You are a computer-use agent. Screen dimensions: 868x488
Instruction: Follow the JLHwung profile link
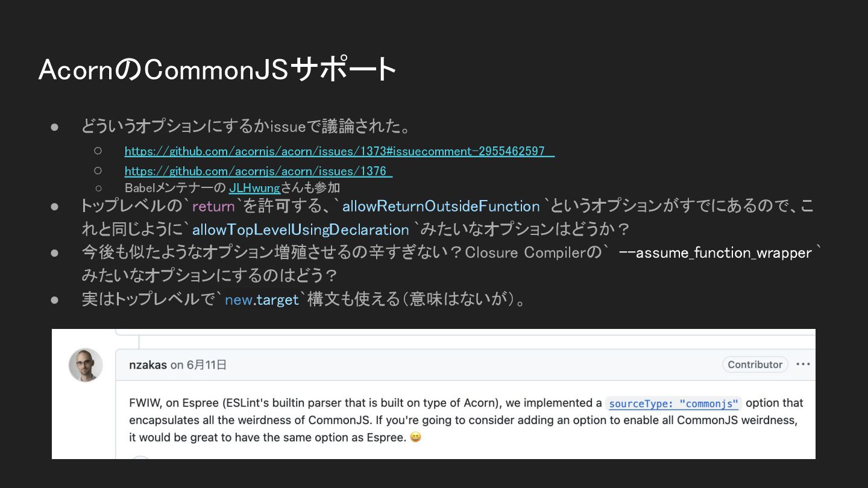pos(254,189)
